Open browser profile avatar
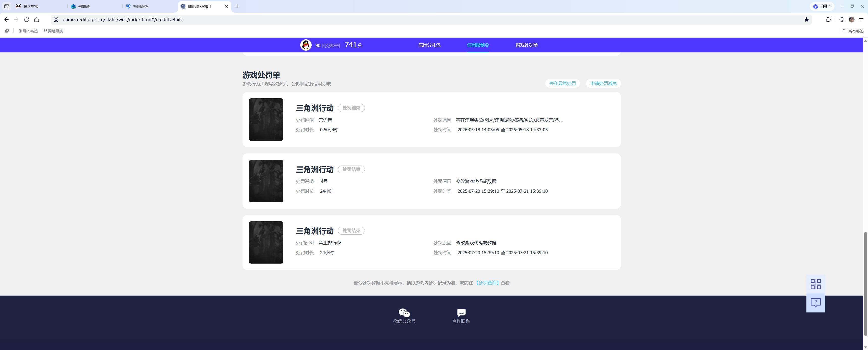Image resolution: width=868 pixels, height=350 pixels. pos(852,19)
